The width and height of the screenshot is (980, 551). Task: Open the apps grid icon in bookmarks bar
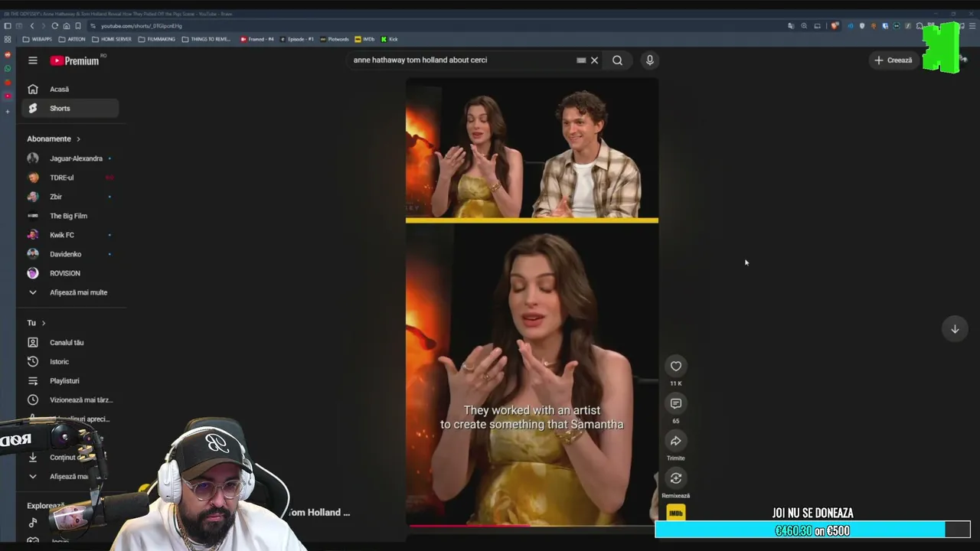(8, 39)
